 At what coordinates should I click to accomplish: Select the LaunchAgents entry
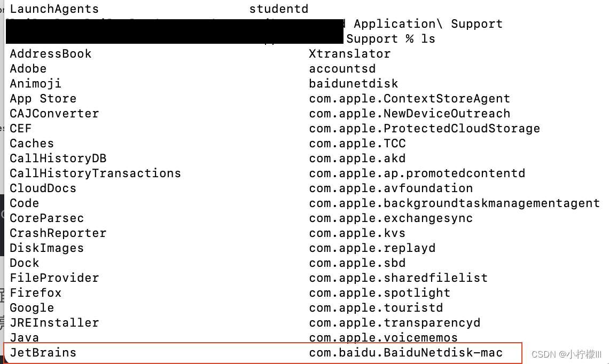pos(54,9)
